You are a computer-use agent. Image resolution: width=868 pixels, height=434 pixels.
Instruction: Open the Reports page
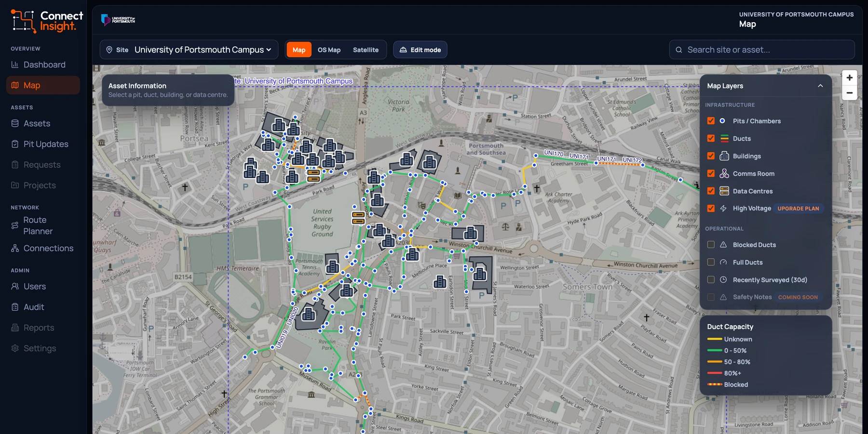(x=43, y=328)
